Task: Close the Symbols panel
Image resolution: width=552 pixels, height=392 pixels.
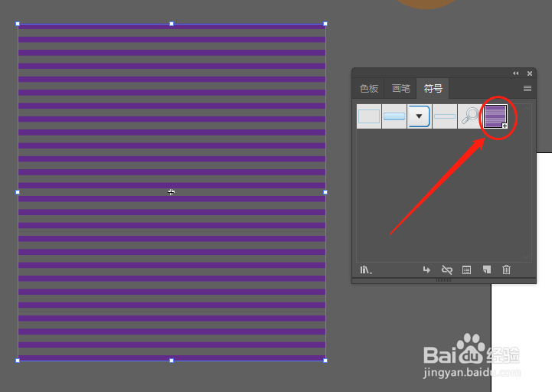Action: coord(530,73)
